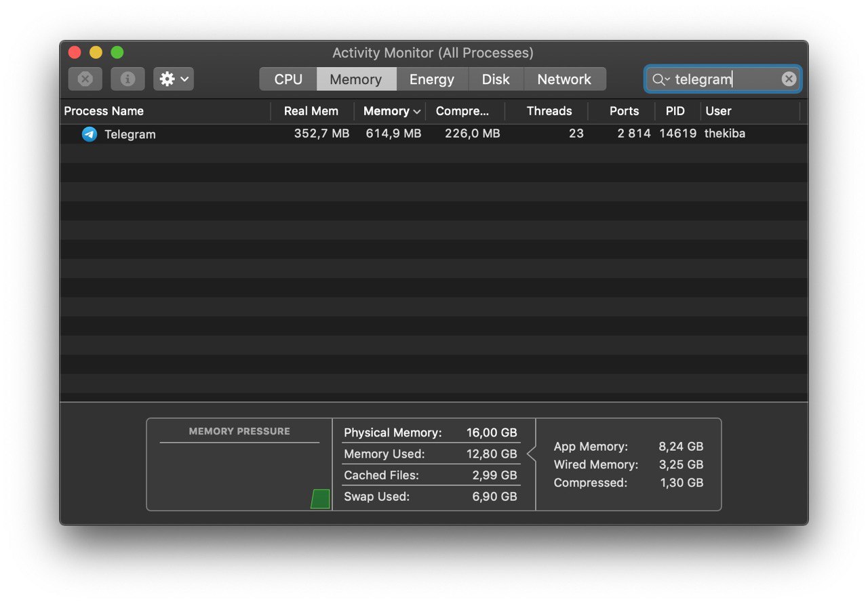Click the Quit Process stop icon

(85, 79)
